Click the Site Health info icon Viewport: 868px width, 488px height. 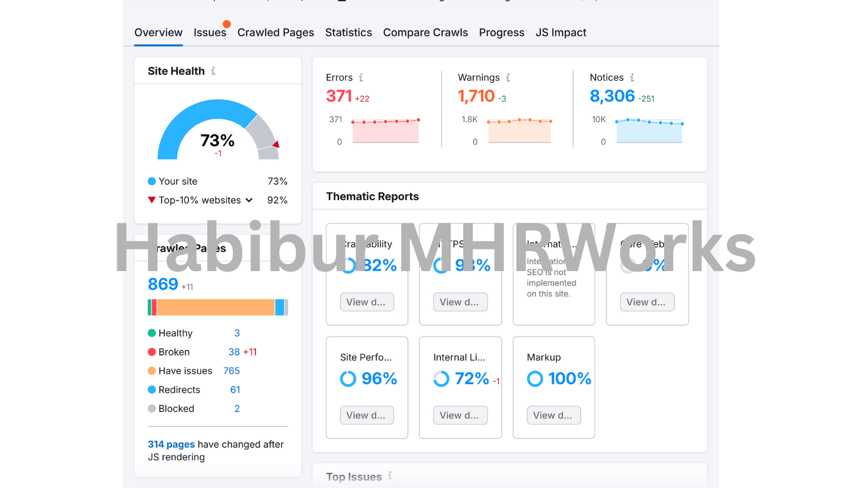coord(213,71)
